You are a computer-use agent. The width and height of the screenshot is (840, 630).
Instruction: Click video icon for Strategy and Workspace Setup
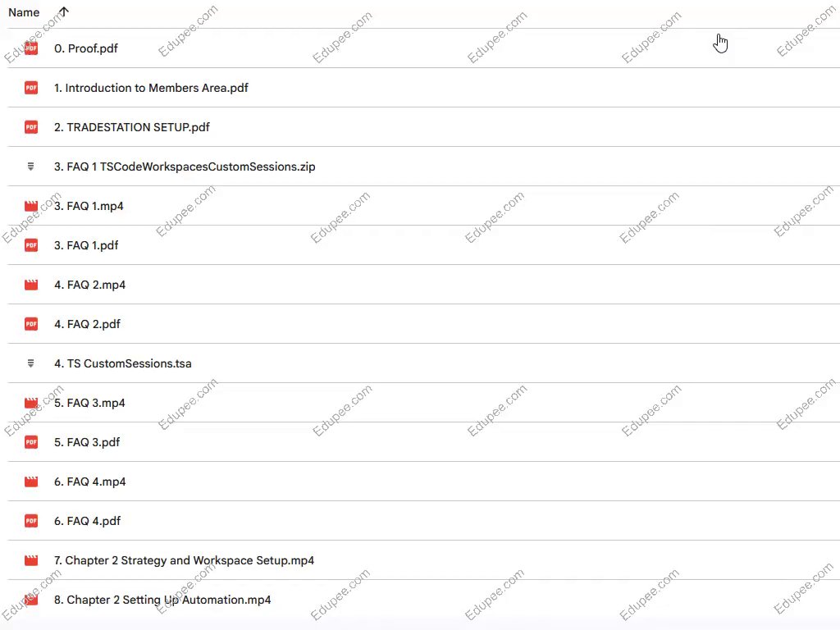pyautogui.click(x=31, y=560)
